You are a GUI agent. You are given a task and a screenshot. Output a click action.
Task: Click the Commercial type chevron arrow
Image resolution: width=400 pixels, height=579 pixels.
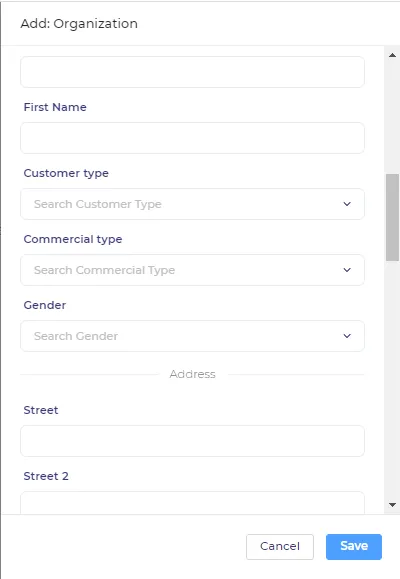347,270
